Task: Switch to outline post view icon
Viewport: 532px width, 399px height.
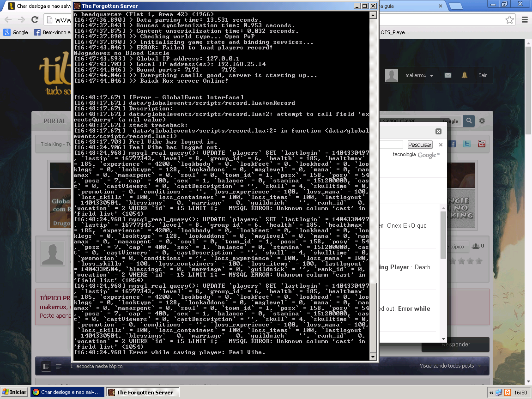Action: (x=59, y=366)
